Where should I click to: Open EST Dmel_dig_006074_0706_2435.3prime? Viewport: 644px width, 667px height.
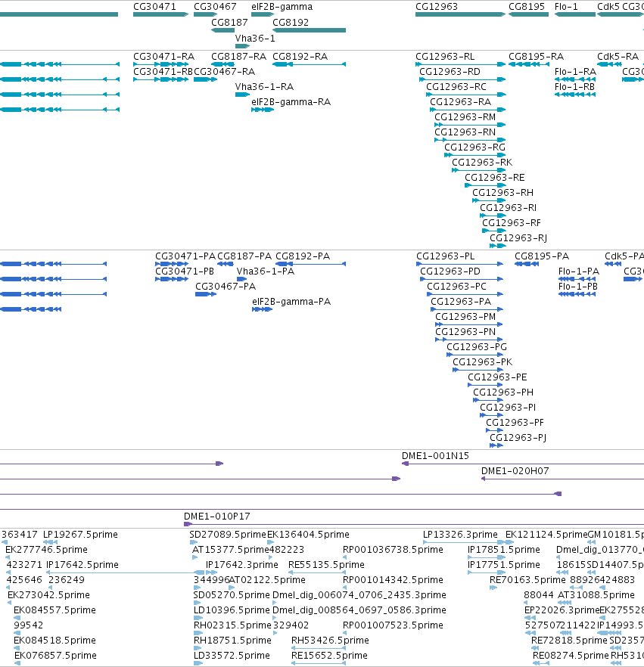click(x=359, y=594)
